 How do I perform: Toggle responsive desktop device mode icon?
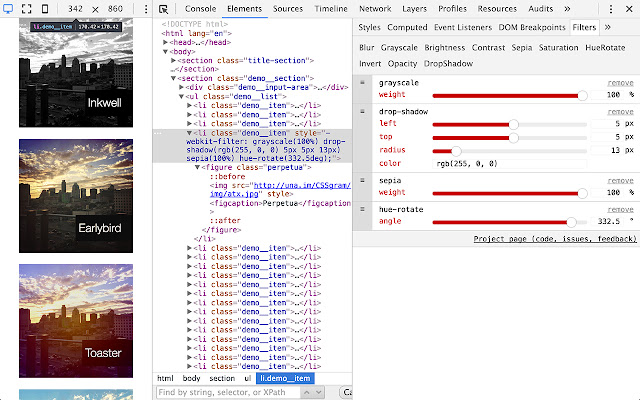(8, 9)
